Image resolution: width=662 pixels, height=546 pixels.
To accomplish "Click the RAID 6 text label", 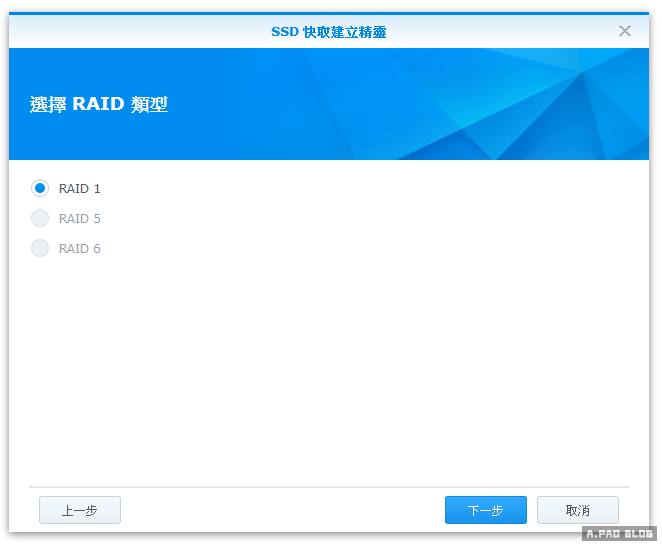I will pos(80,248).
